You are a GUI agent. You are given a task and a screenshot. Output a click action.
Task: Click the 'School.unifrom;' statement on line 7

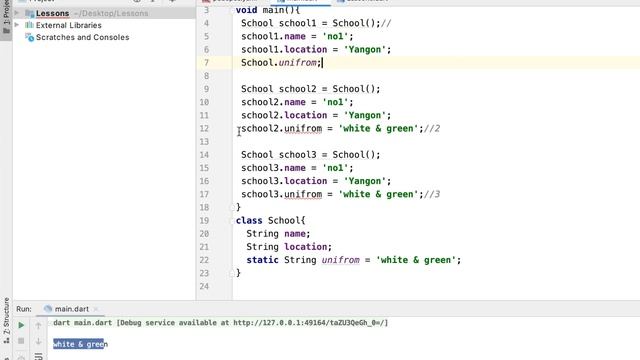281,62
